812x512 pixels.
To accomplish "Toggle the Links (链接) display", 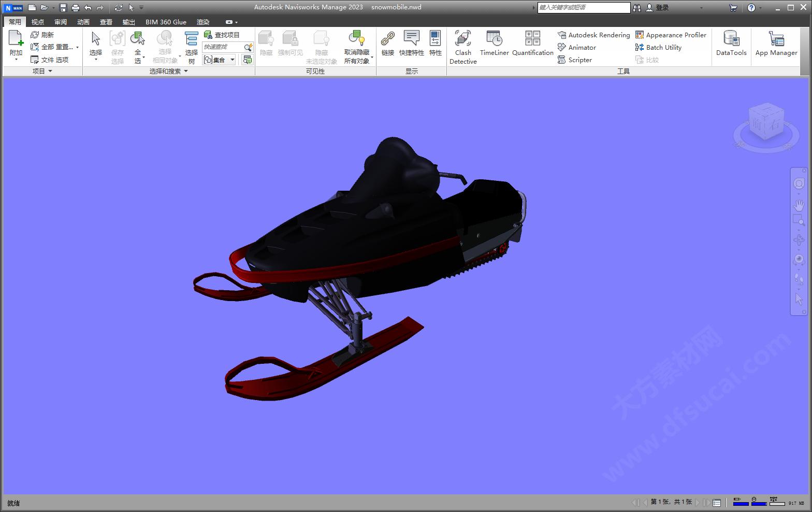I will coord(388,43).
